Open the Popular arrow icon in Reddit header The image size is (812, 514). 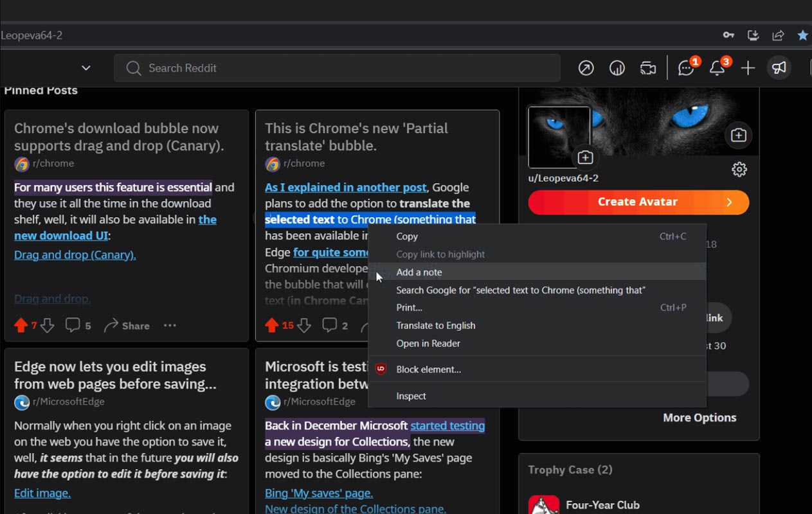tap(586, 68)
